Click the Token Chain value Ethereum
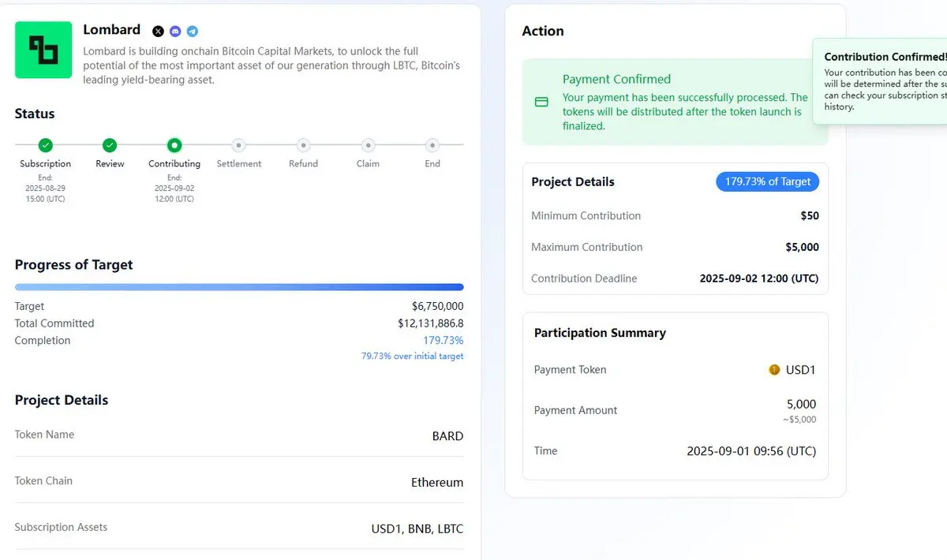 coord(437,483)
